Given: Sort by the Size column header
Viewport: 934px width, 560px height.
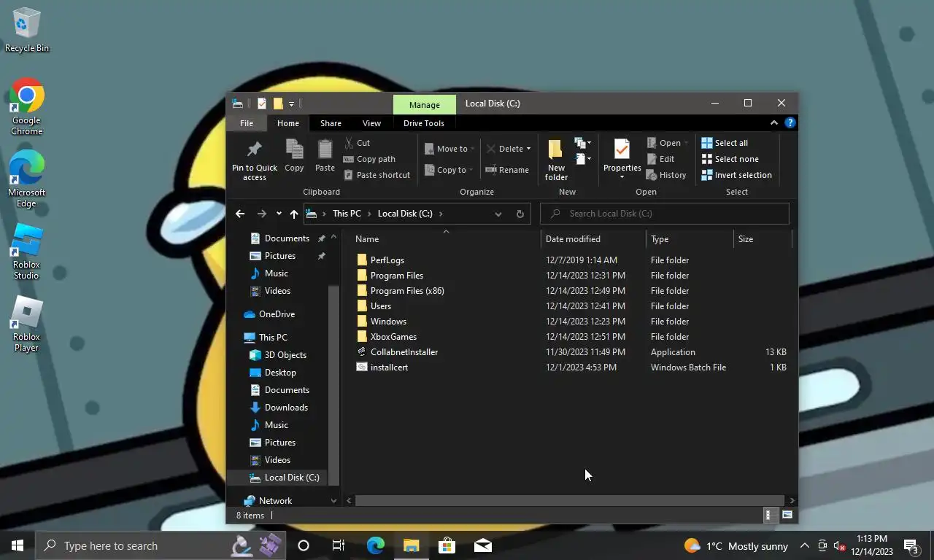Looking at the screenshot, I should (763, 239).
